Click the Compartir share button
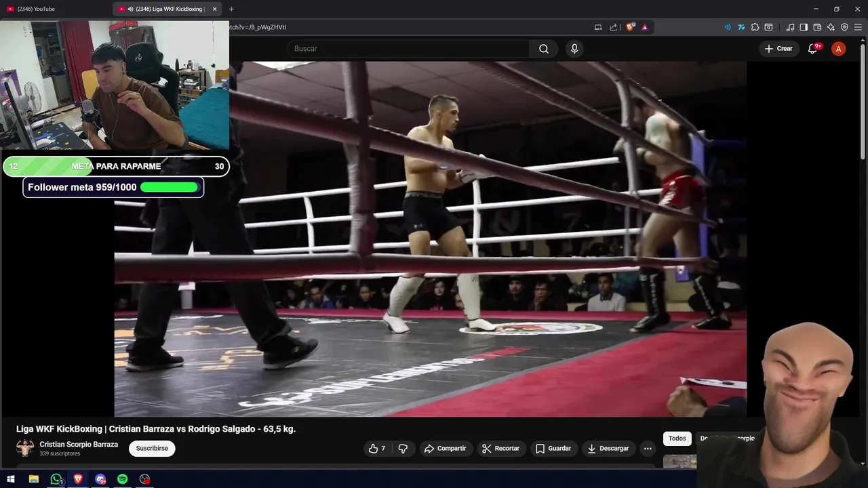The height and width of the screenshot is (488, 868). 445,449
